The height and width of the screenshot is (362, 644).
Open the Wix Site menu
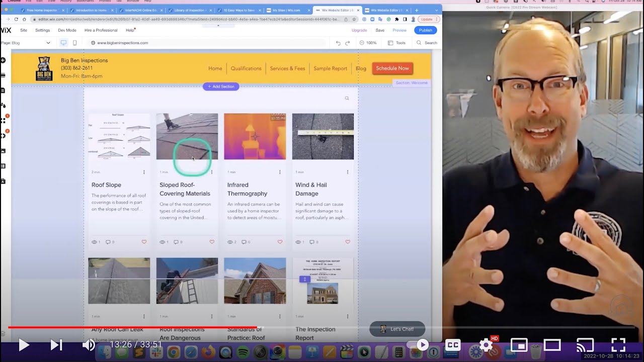pyautogui.click(x=24, y=30)
